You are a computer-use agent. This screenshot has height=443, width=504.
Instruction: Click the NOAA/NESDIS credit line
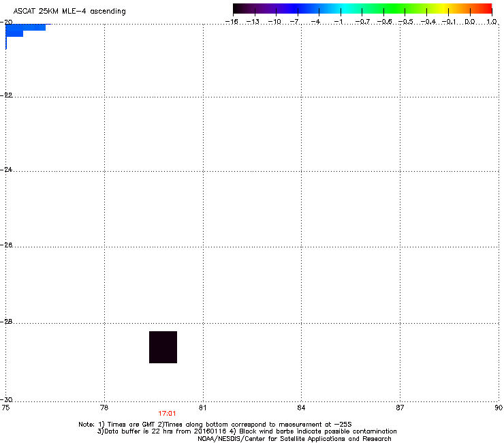(x=294, y=439)
